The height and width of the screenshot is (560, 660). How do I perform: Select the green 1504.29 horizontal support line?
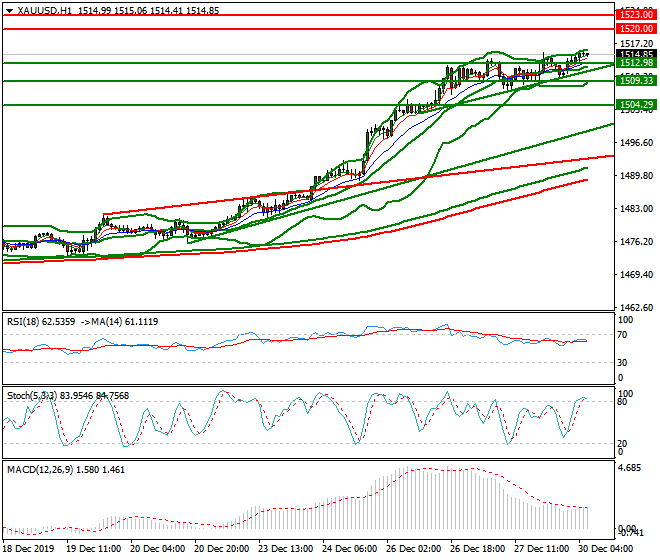308,105
